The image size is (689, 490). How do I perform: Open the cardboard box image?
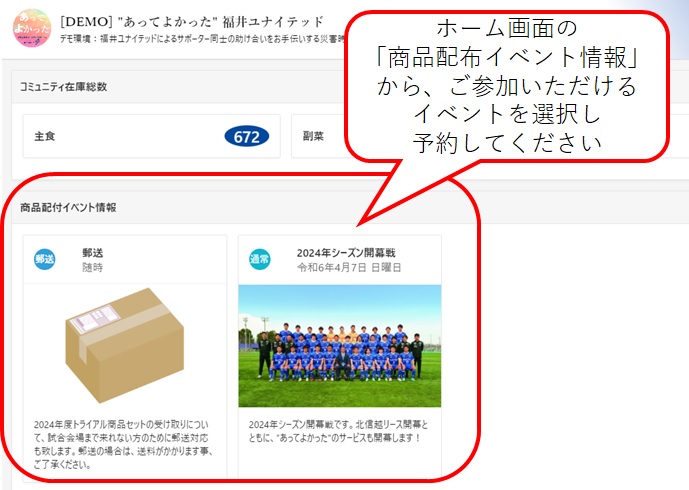point(125,345)
